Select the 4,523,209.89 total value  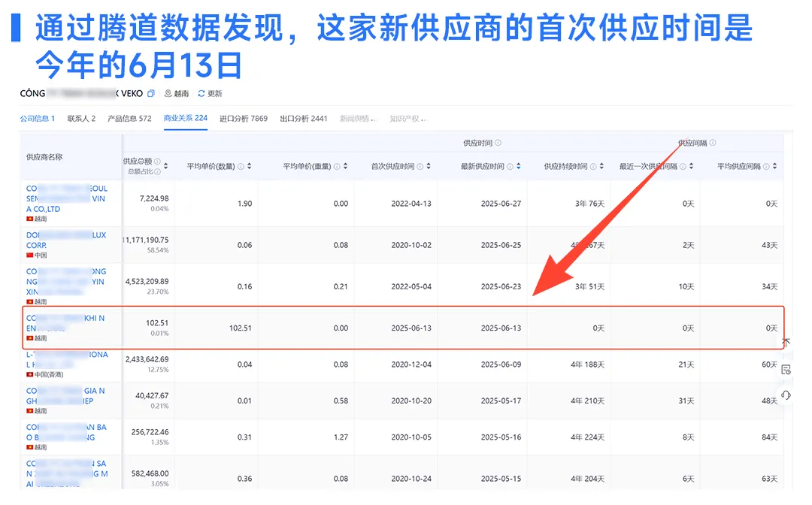[147, 282]
